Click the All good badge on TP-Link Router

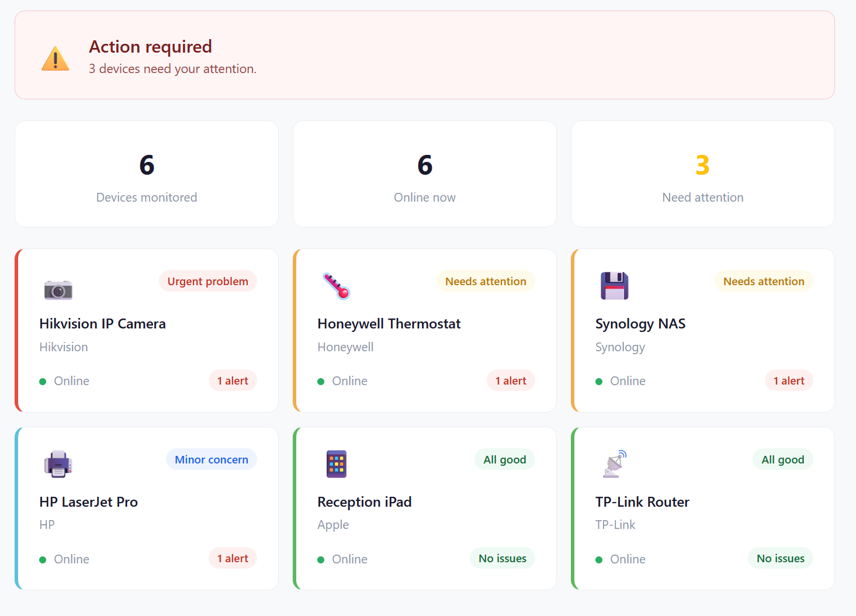[782, 459]
